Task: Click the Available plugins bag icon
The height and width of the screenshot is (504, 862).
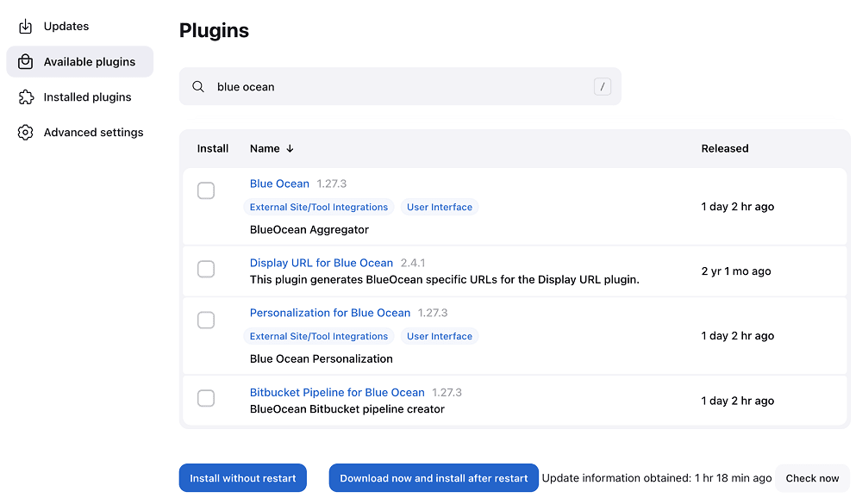Action: pyautogui.click(x=26, y=61)
